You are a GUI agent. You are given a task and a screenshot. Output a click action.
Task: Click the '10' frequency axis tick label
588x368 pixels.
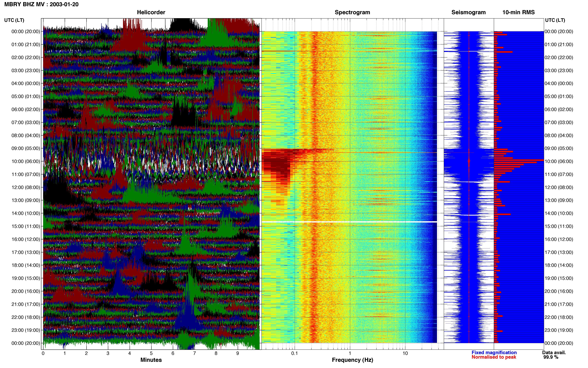(x=405, y=353)
